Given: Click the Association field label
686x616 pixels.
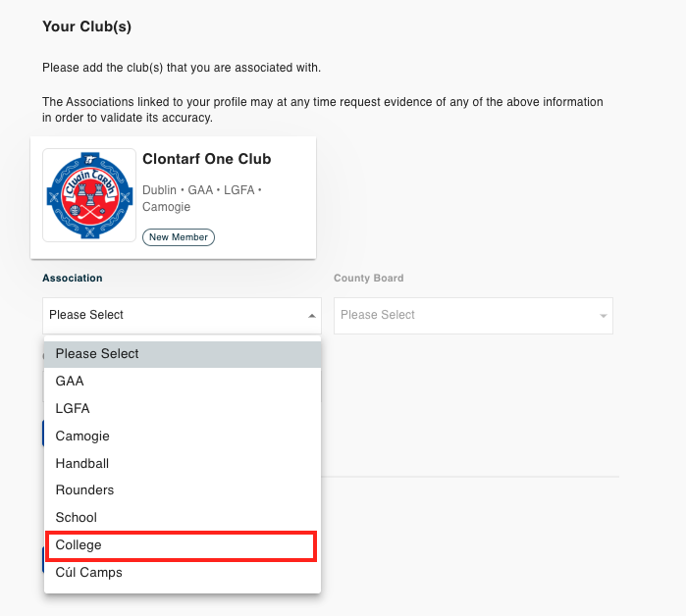Looking at the screenshot, I should pos(73,278).
